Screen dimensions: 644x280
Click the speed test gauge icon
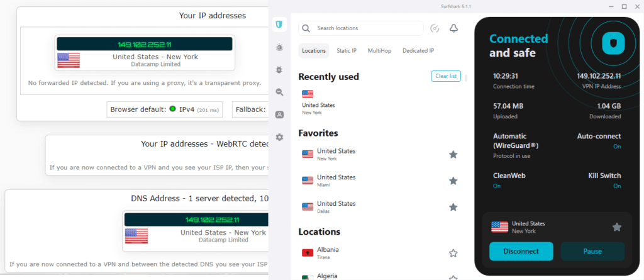coord(435,28)
